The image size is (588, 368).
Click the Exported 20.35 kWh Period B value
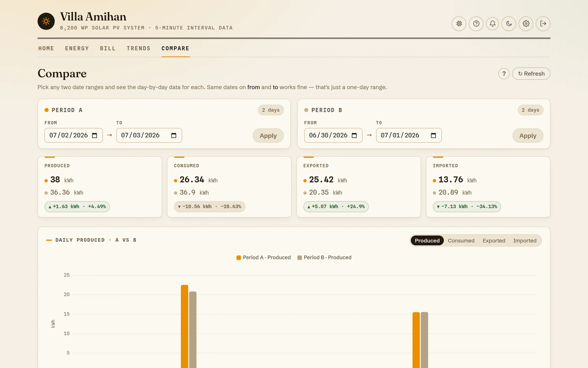click(326, 193)
